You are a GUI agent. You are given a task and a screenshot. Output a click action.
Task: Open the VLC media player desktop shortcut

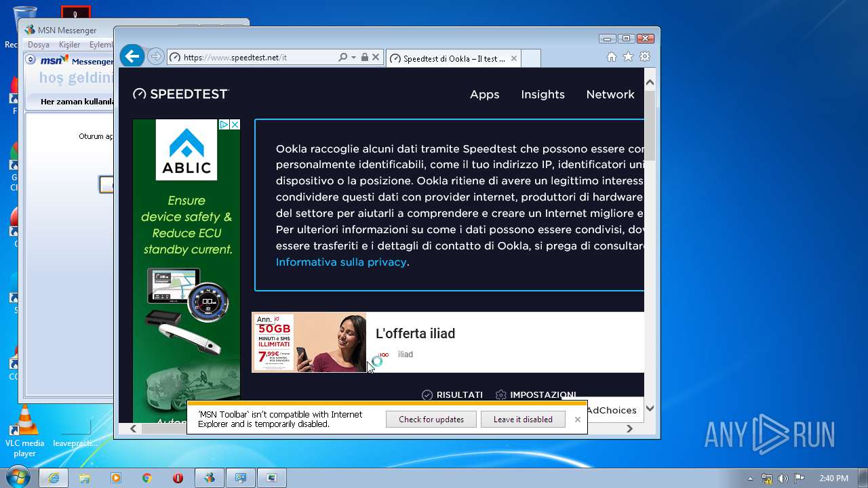pos(25,432)
